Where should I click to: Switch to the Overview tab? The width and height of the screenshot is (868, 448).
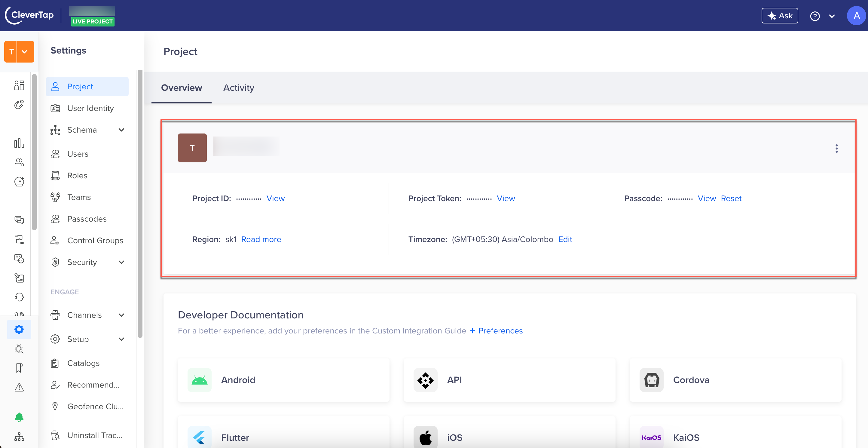181,87
